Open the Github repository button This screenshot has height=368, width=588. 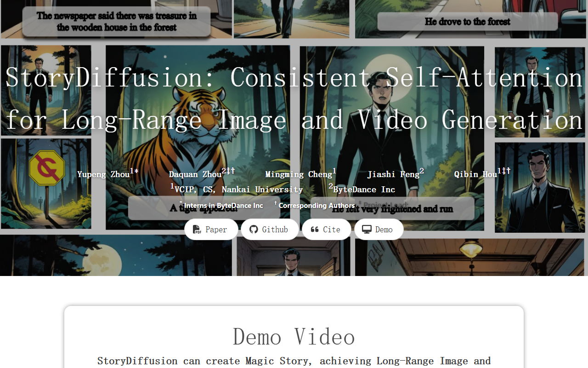pyautogui.click(x=270, y=230)
